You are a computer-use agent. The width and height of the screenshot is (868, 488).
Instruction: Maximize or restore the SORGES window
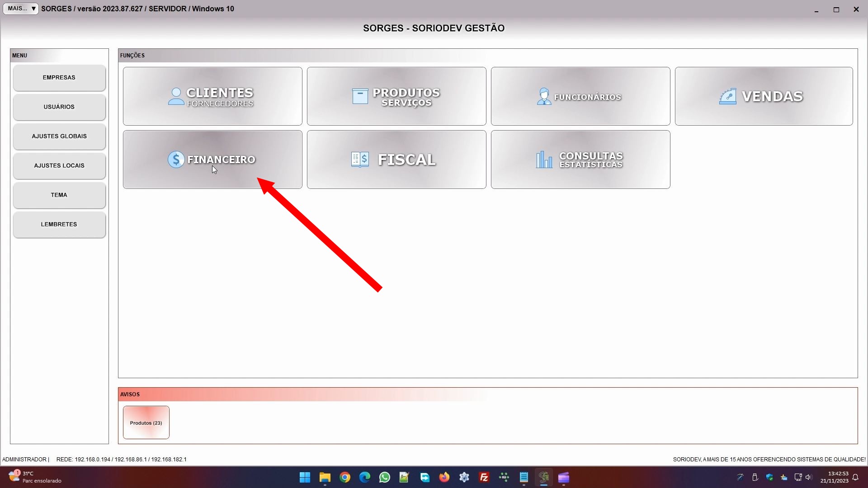[x=836, y=9]
